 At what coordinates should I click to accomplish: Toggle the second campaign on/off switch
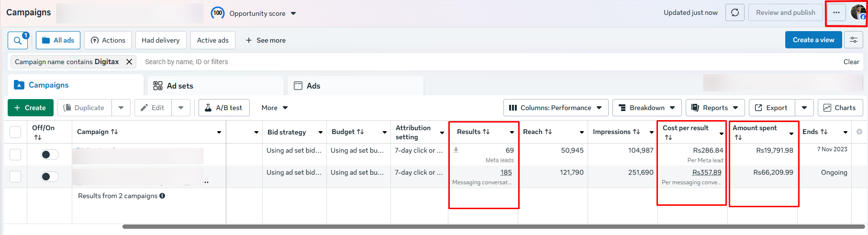pyautogui.click(x=49, y=177)
